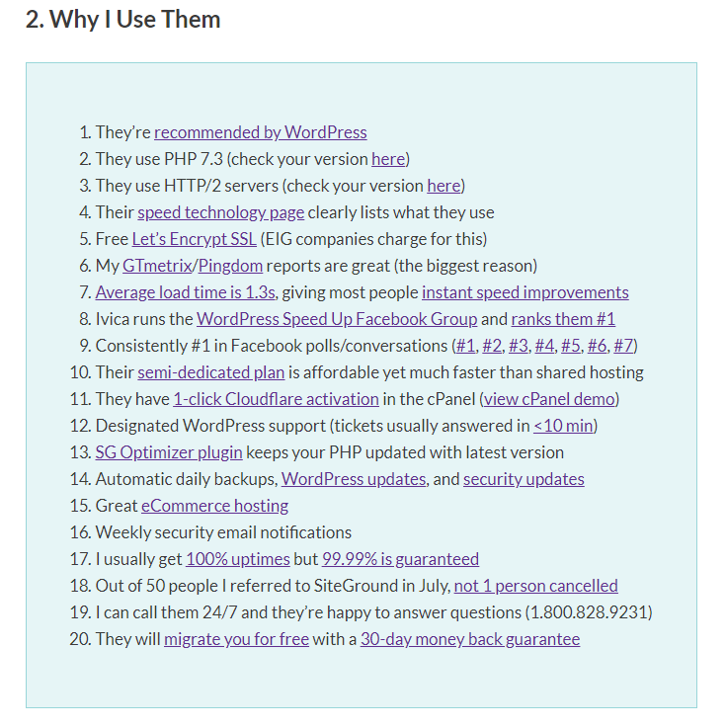Open the Pingdom report link
Image resolution: width=726 pixels, height=728 pixels.
[229, 266]
